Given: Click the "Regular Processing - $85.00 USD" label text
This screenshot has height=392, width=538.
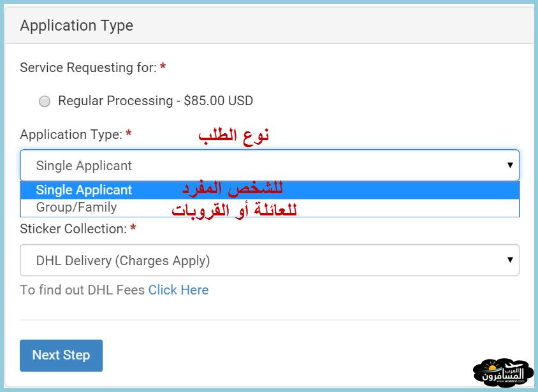Looking at the screenshot, I should [x=156, y=101].
